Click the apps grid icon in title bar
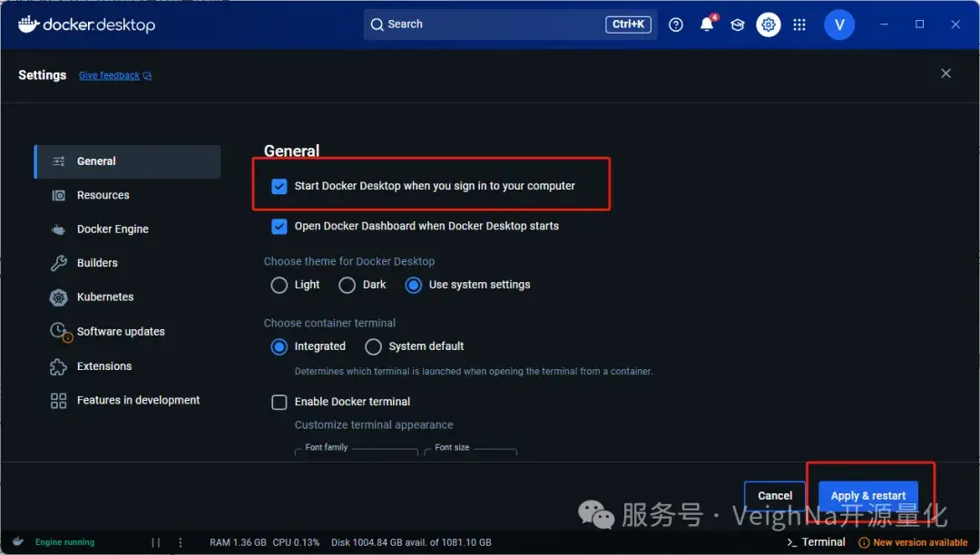This screenshot has height=555, width=980. tap(799, 24)
